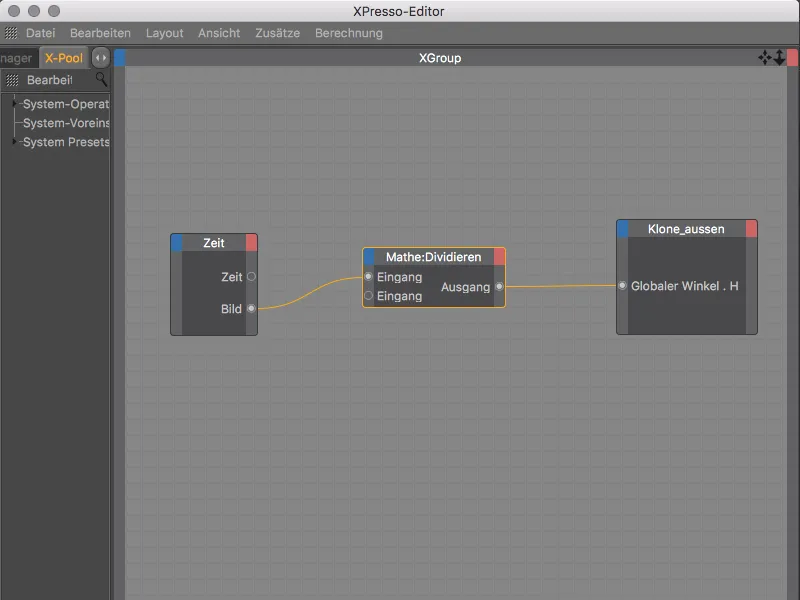Click the XGroup pan/move icon
Image resolution: width=800 pixels, height=600 pixels.
pos(765,58)
